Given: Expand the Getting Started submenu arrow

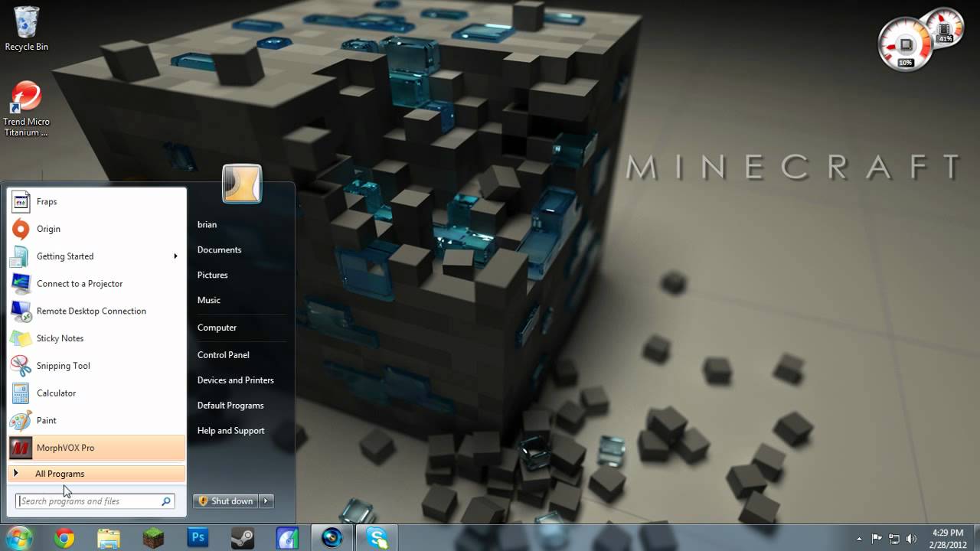Looking at the screenshot, I should tap(175, 256).
